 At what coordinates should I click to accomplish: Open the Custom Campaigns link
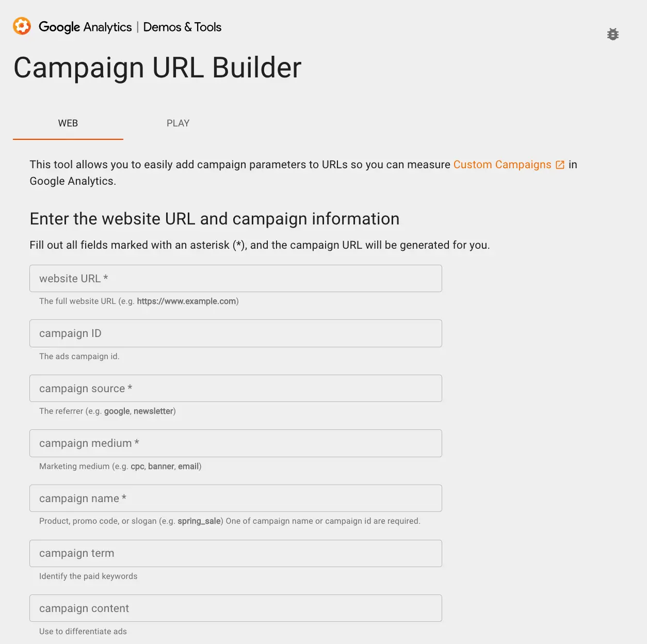coord(503,165)
